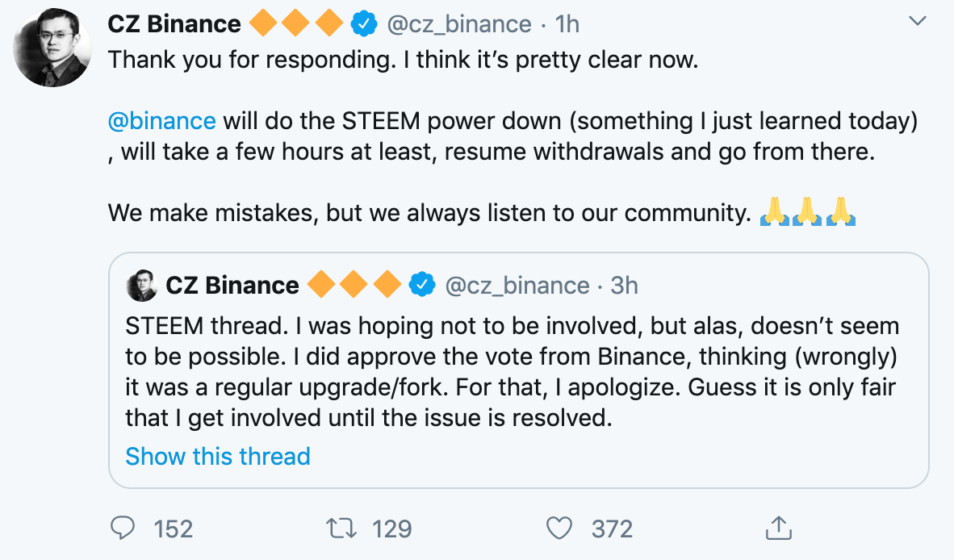This screenshot has height=560, width=954.
Task: Click the 372 likes count
Action: [x=612, y=529]
